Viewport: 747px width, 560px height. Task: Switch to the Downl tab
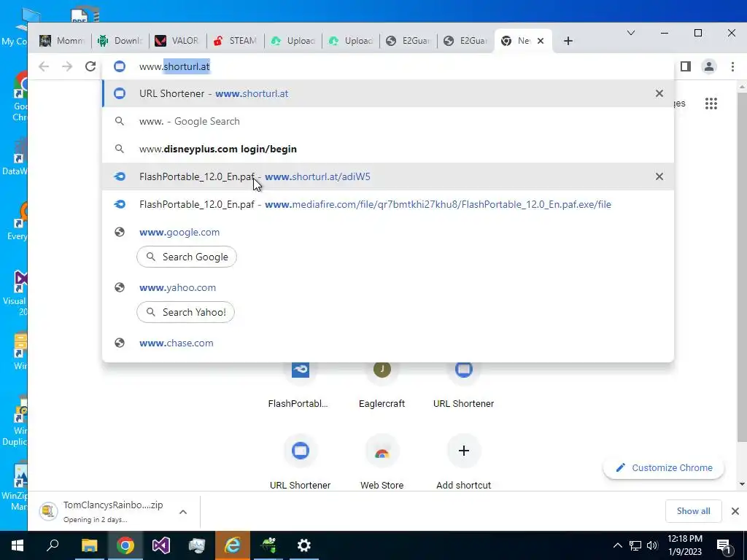120,41
